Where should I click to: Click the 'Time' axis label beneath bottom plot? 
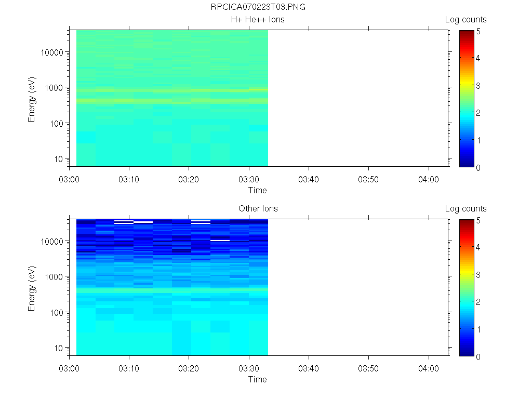coord(258,379)
